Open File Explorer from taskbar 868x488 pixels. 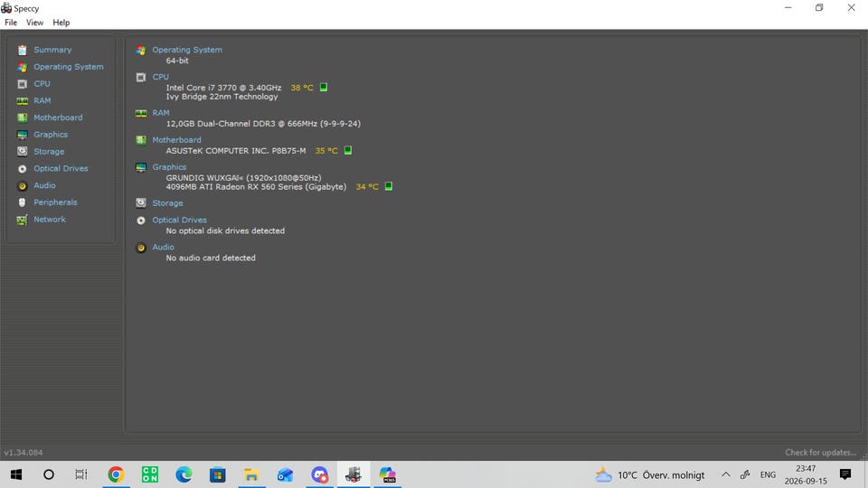(251, 474)
